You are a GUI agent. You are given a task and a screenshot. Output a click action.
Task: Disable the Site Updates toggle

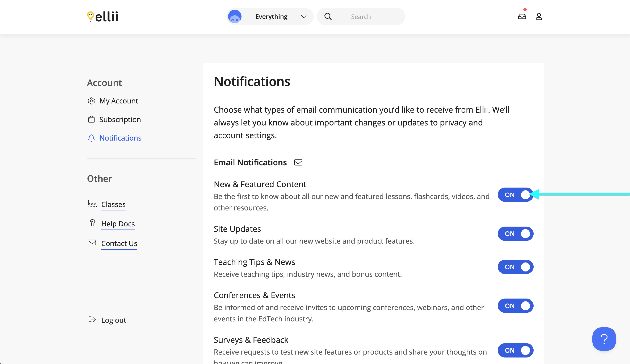515,234
